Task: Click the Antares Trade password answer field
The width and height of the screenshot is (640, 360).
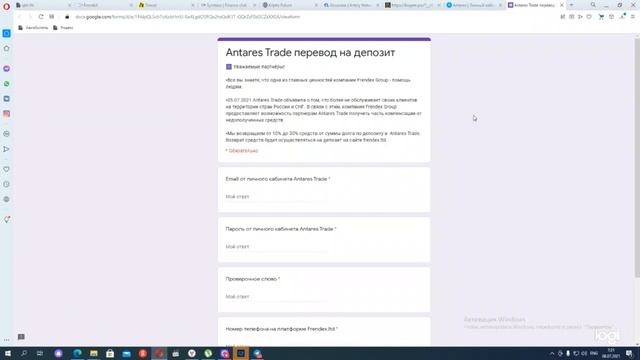Action: pos(277,247)
